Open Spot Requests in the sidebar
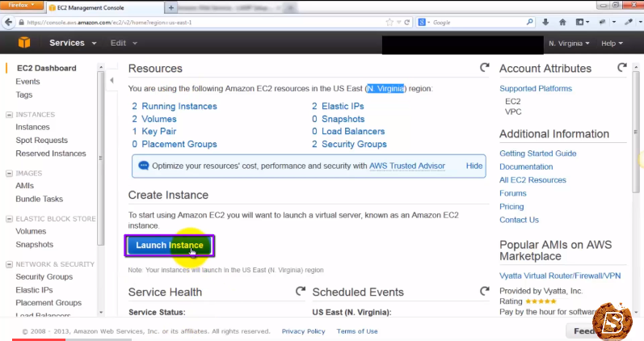Image resolution: width=644 pixels, height=341 pixels. 41,140
